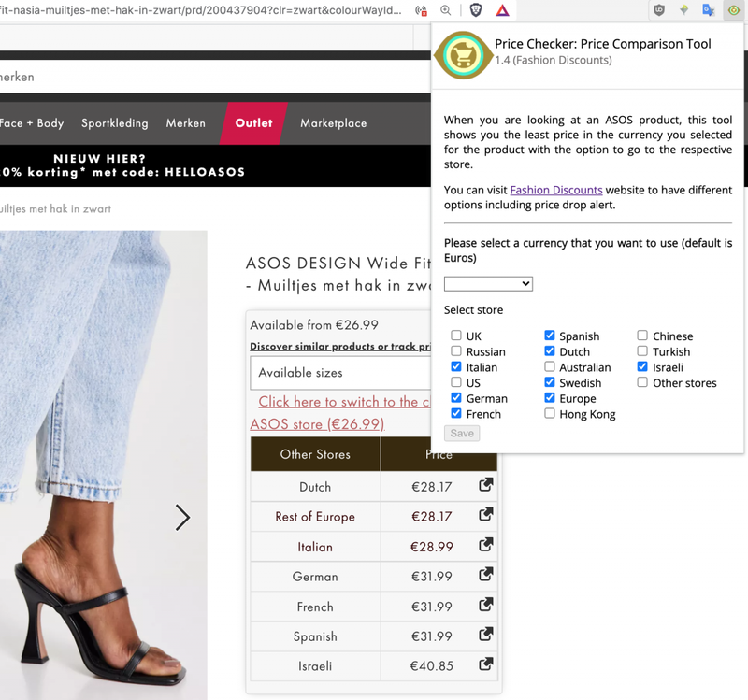
Task: Go to the Outlet tab
Action: [x=253, y=123]
